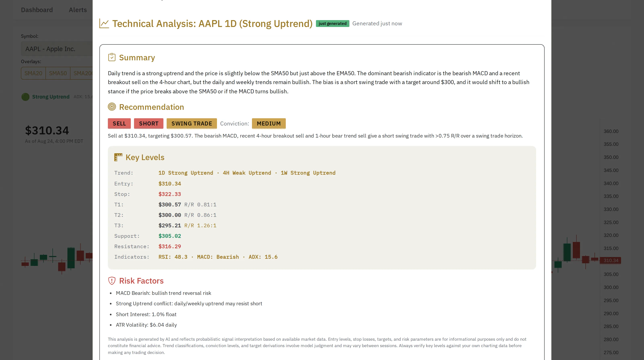Toggle the SMA200 overlay
Screen dimensions: 644x360
(82, 73)
